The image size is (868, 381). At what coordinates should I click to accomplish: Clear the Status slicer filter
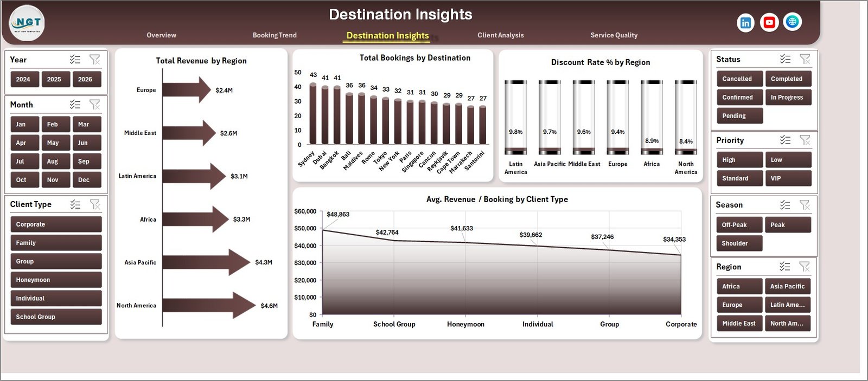pyautogui.click(x=805, y=59)
